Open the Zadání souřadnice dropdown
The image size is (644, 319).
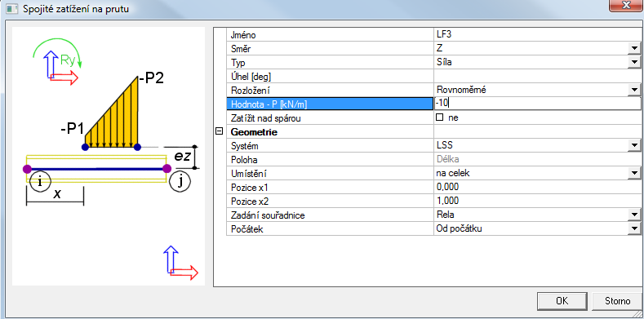coord(635,215)
